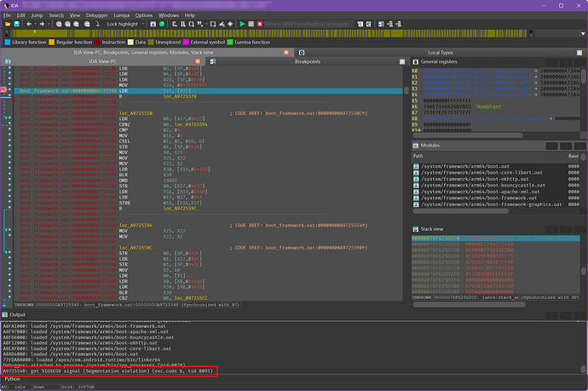
Task: Click the Open file toolbar icon
Action: (8, 26)
